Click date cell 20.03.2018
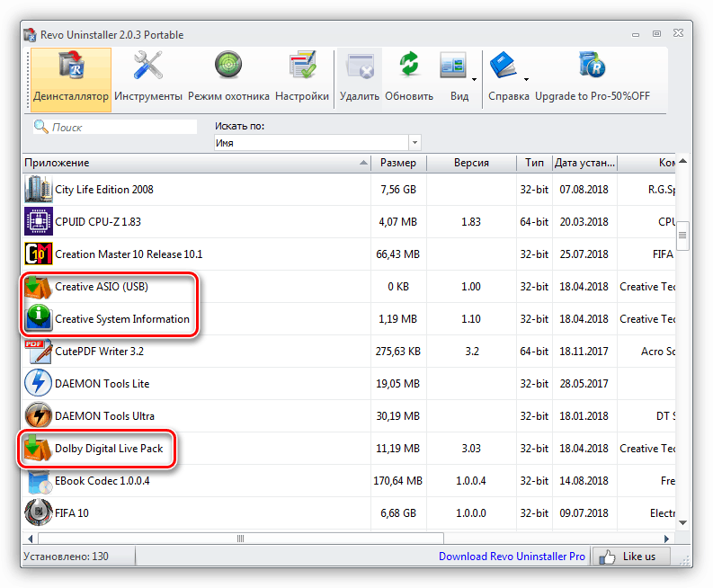Viewport: 713px width, 588px height. point(584,221)
